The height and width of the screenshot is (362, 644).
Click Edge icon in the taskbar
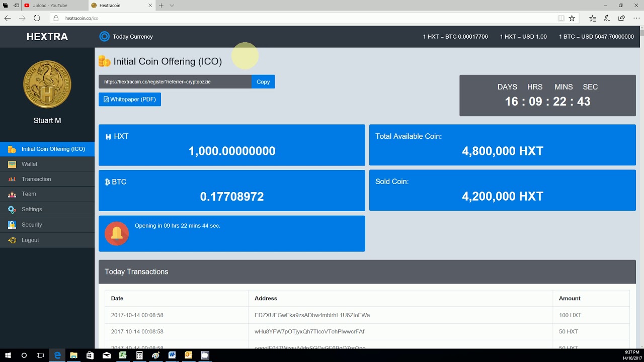(x=57, y=355)
